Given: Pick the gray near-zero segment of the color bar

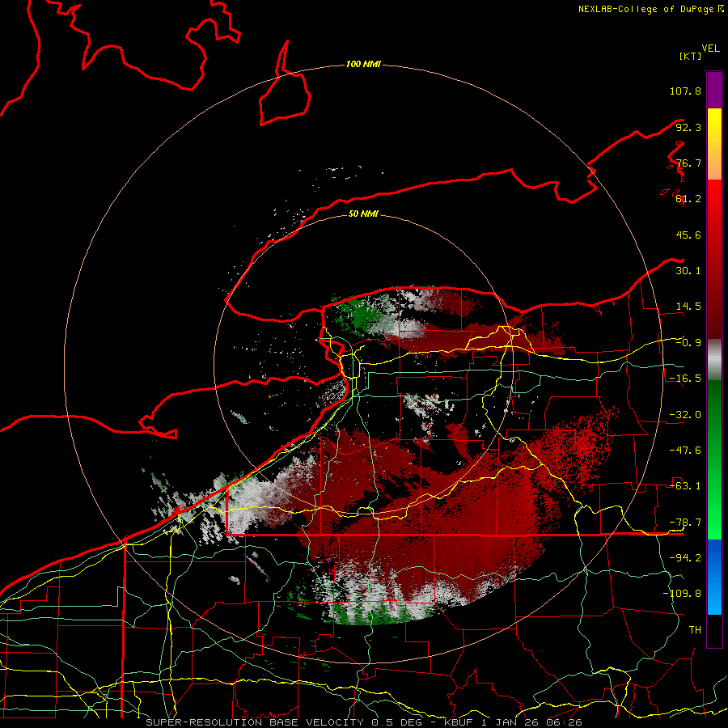Looking at the screenshot, I should pyautogui.click(x=714, y=360).
